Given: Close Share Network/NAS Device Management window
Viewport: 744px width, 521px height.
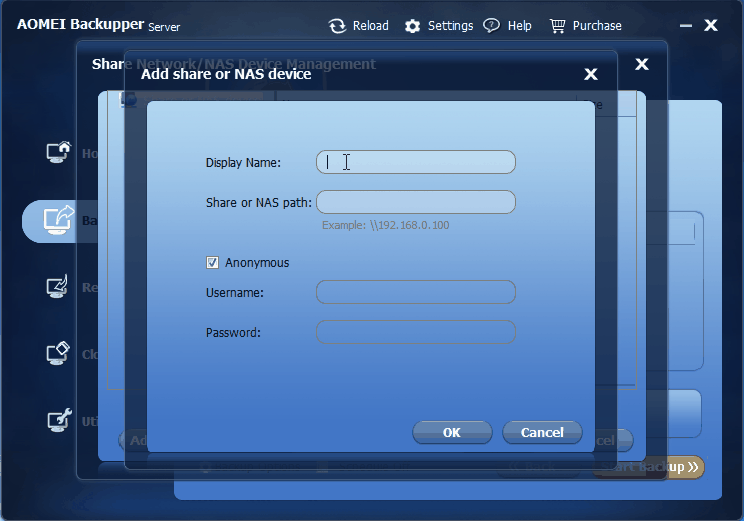Looking at the screenshot, I should (642, 64).
